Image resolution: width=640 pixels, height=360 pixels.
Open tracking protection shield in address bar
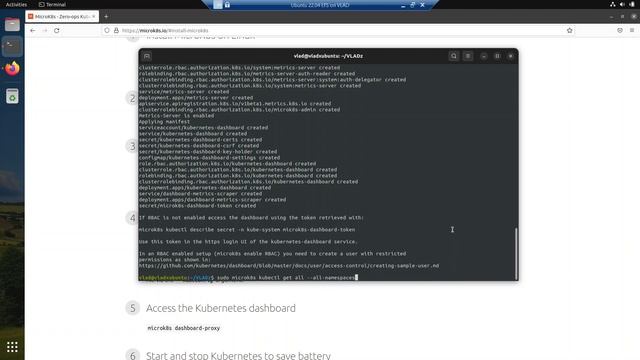(x=107, y=31)
